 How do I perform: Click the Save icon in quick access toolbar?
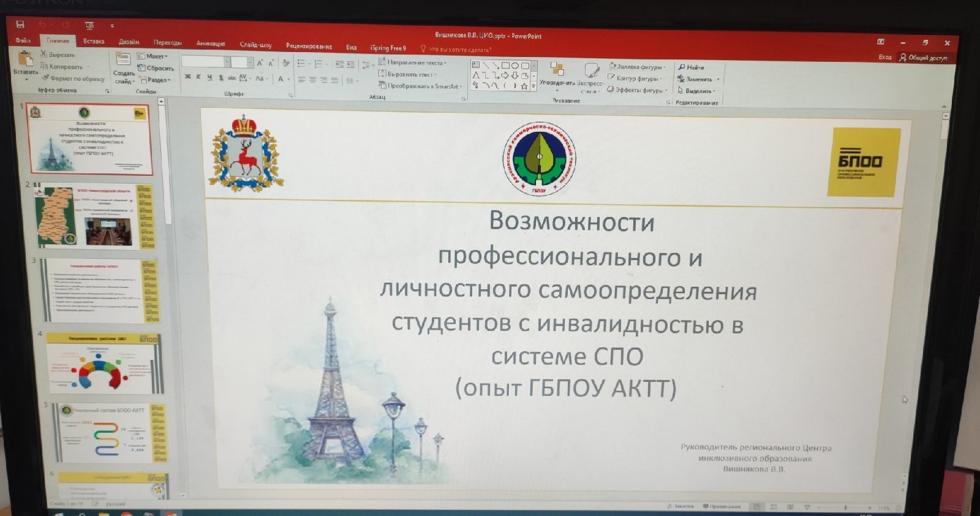(x=20, y=24)
